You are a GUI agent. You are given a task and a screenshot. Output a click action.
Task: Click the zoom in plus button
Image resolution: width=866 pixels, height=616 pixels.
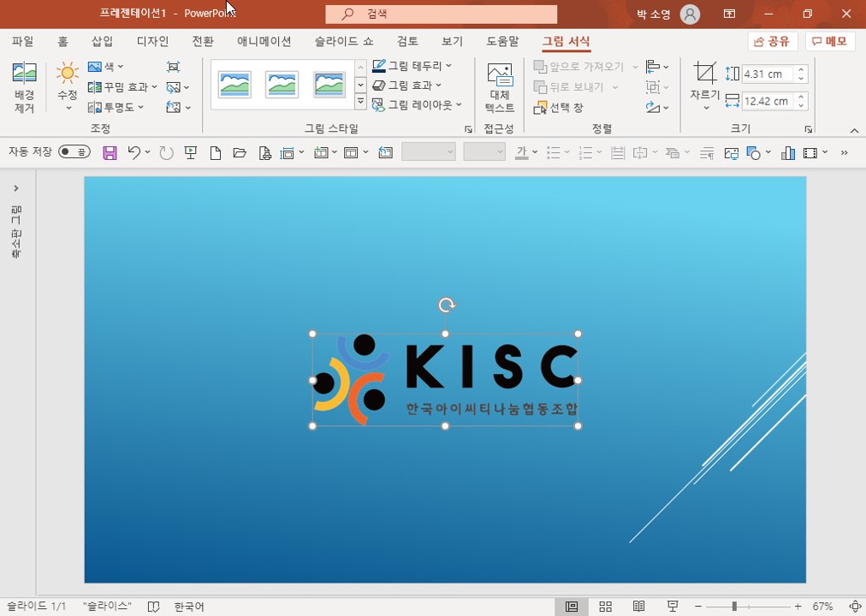[798, 607]
